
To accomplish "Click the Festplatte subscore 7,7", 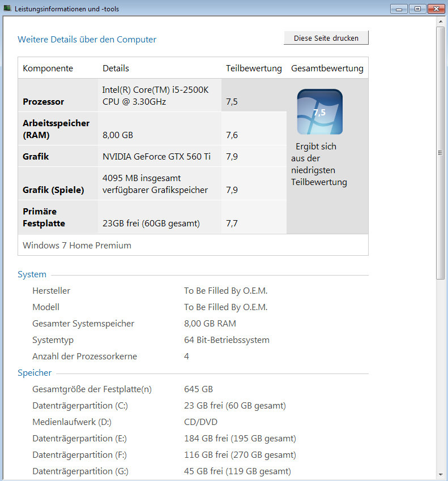I will [232, 224].
